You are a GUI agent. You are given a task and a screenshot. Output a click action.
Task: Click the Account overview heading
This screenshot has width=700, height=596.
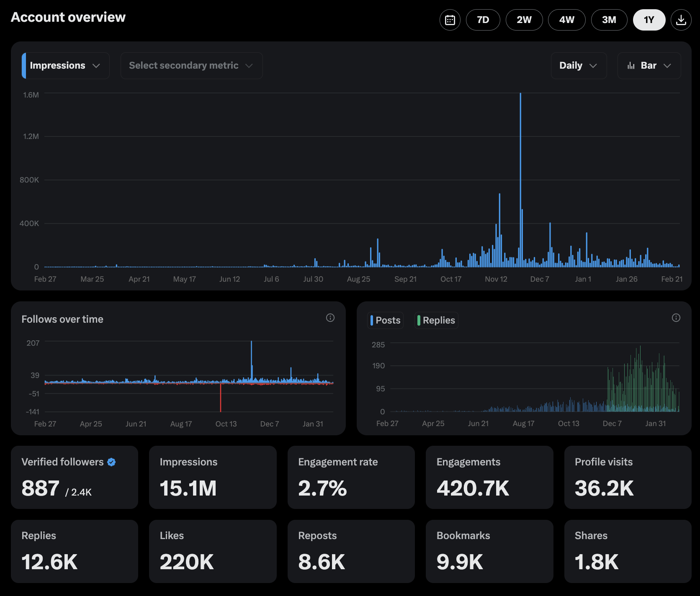68,17
